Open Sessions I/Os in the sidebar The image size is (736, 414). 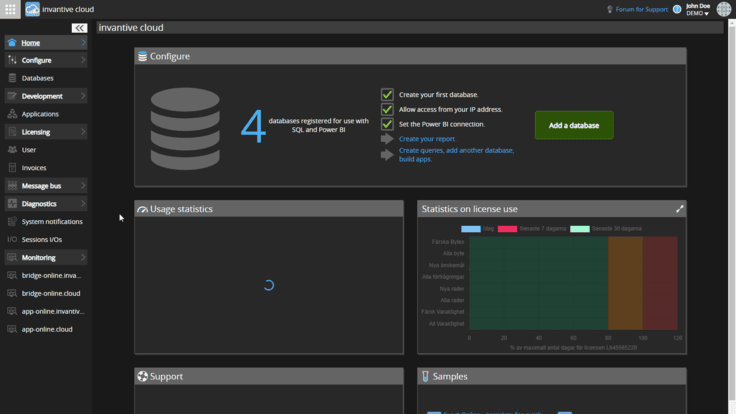[42, 239]
